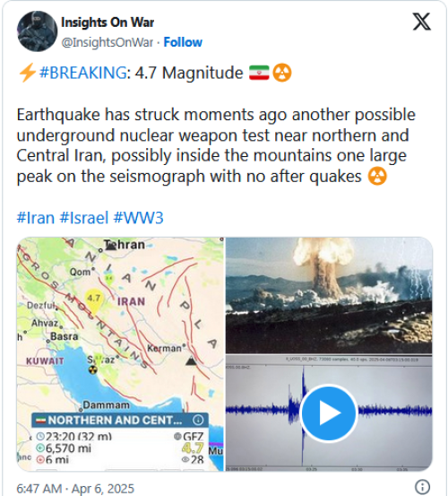Open the mushroom cloud explosion image
The height and width of the screenshot is (496, 448).
coord(329,295)
